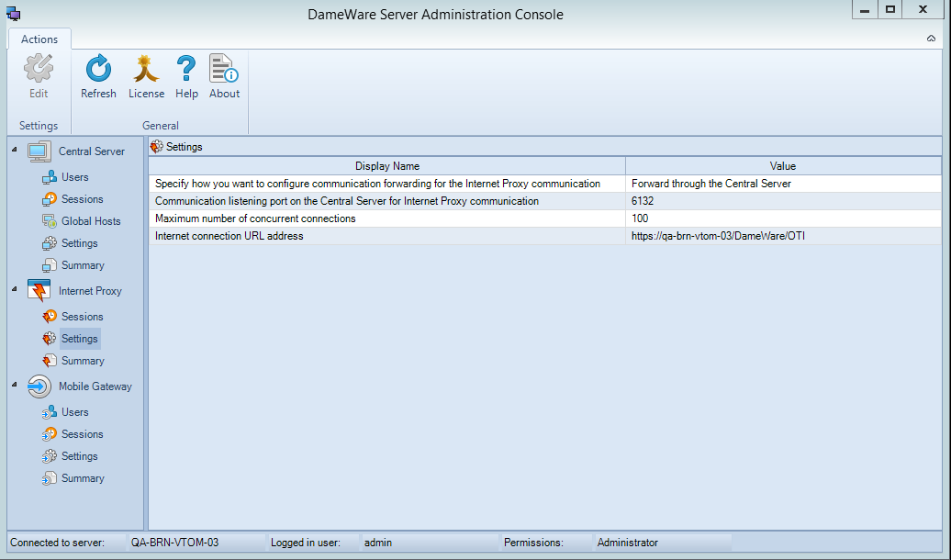
Task: Sort by the Value column header
Action: coord(783,165)
